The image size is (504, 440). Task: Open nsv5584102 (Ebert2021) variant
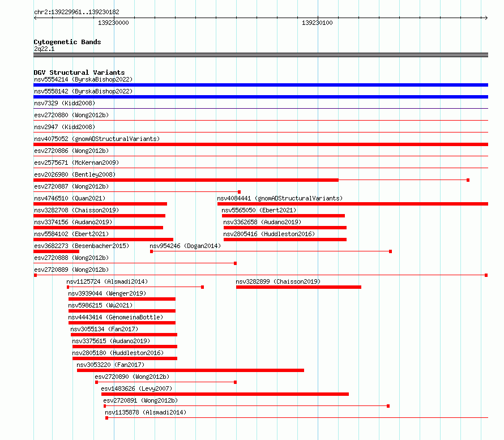point(71,234)
